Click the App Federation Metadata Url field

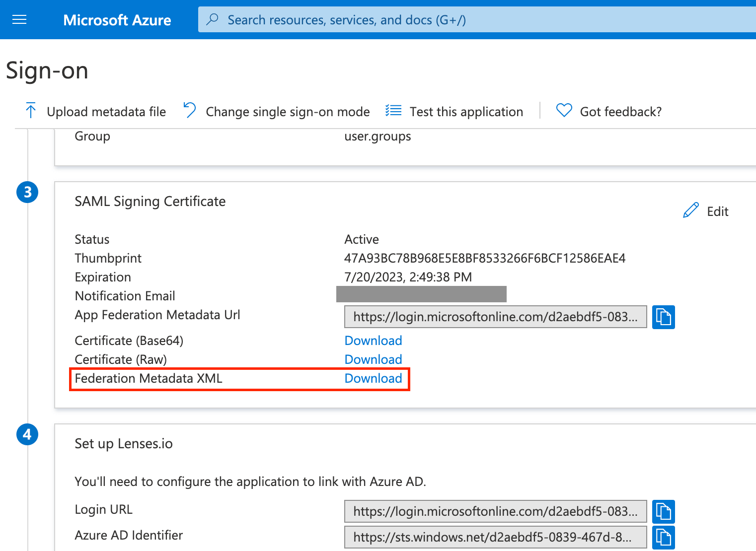[x=496, y=317]
